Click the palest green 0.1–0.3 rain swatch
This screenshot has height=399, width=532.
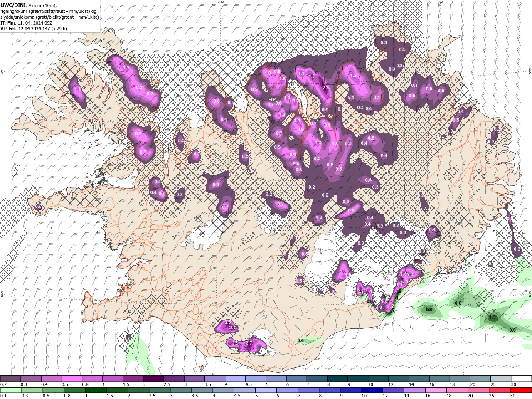(11, 390)
